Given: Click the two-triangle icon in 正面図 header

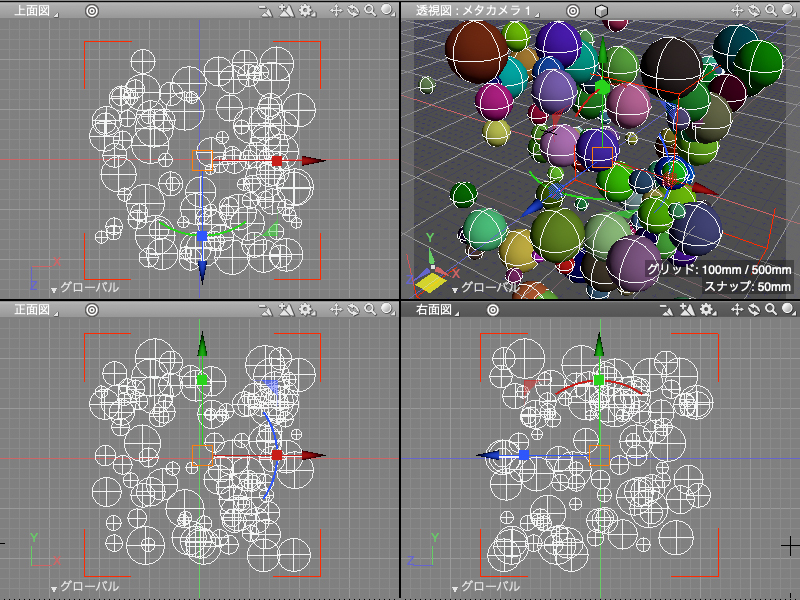Looking at the screenshot, I should [287, 310].
